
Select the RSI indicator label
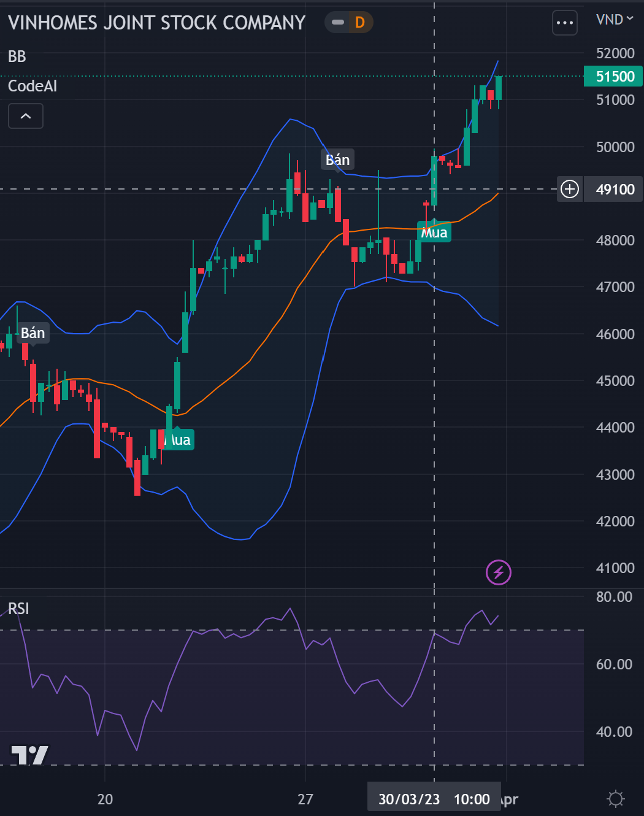pyautogui.click(x=18, y=609)
